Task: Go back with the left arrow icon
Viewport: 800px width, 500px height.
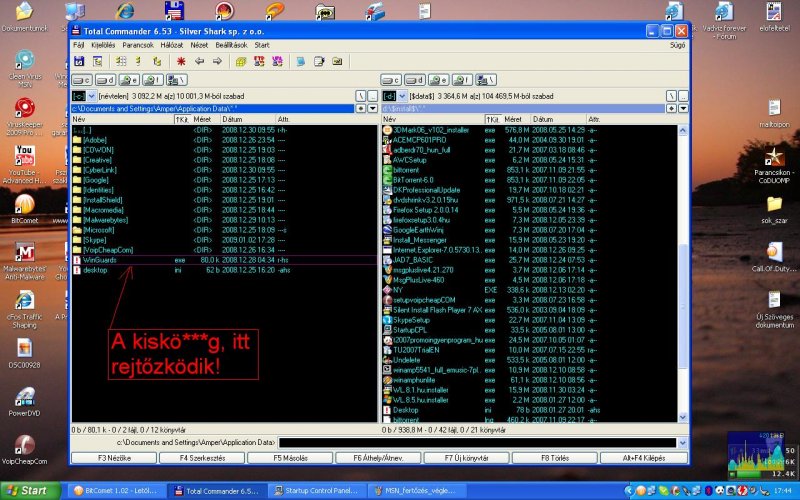Action: [x=199, y=61]
